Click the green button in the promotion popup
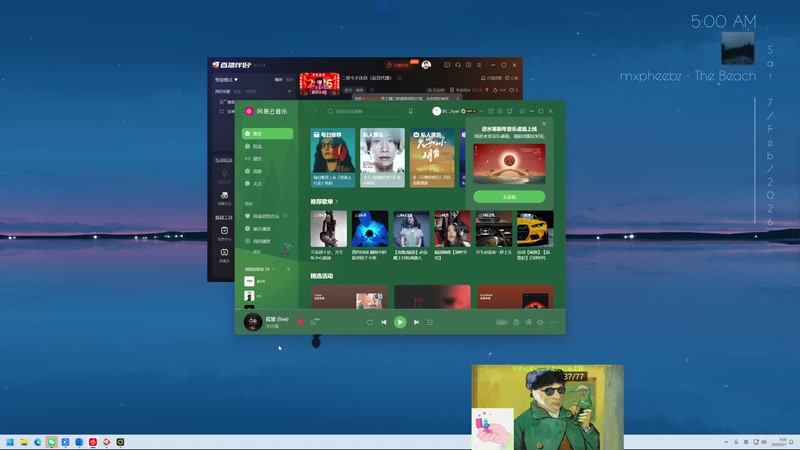800x450 pixels. click(509, 196)
